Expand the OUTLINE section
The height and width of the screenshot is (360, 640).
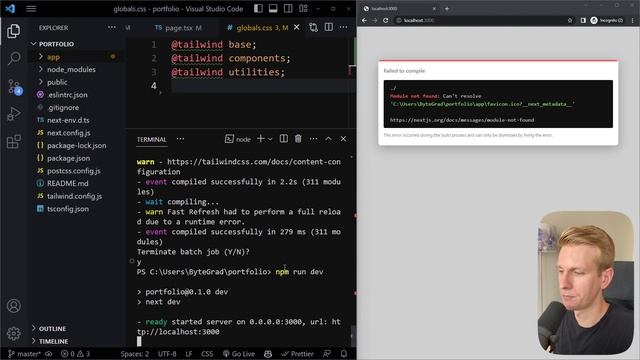click(52, 329)
